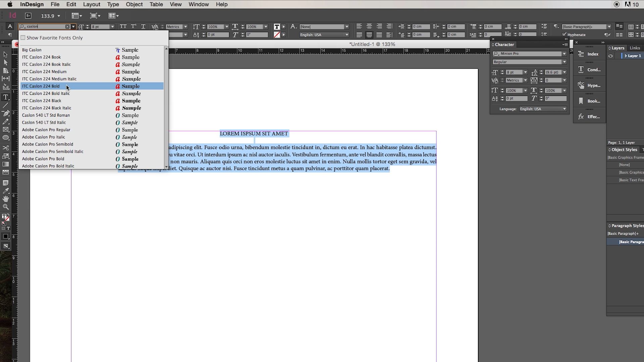The image size is (644, 362).
Task: Select the Pen tool
Action: [x=5, y=113]
